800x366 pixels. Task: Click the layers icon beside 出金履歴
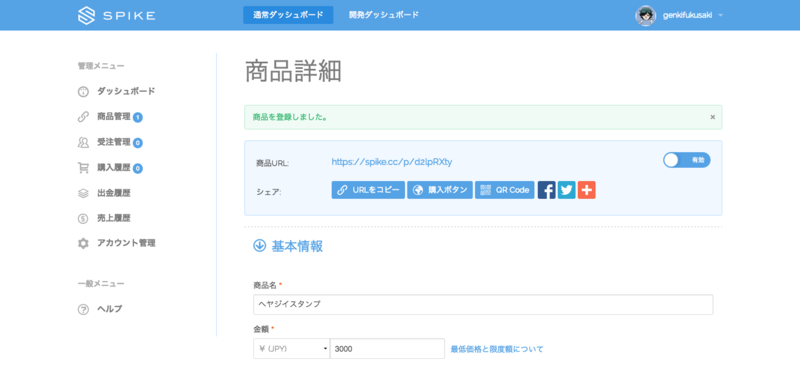[x=83, y=193]
